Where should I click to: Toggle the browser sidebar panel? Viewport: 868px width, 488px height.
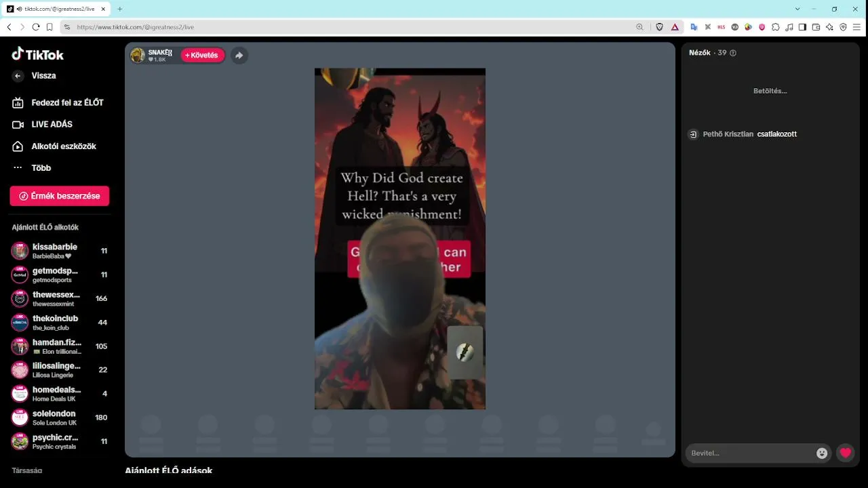click(802, 27)
